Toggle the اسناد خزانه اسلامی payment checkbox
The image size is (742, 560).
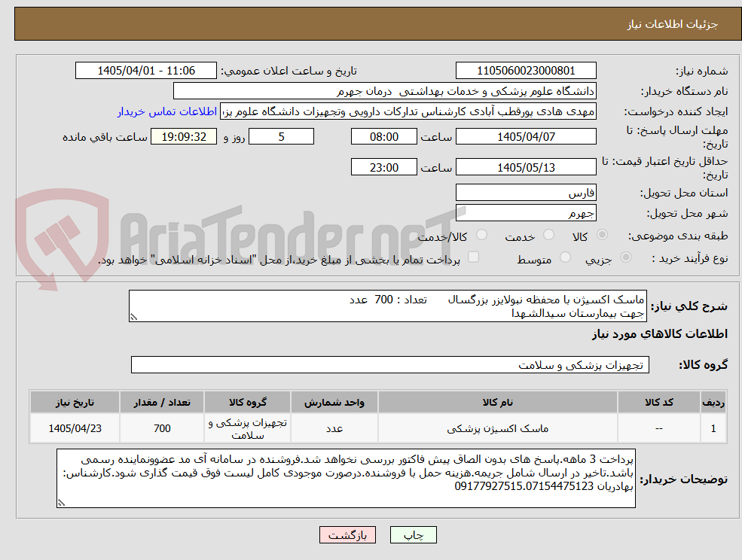coord(473,257)
